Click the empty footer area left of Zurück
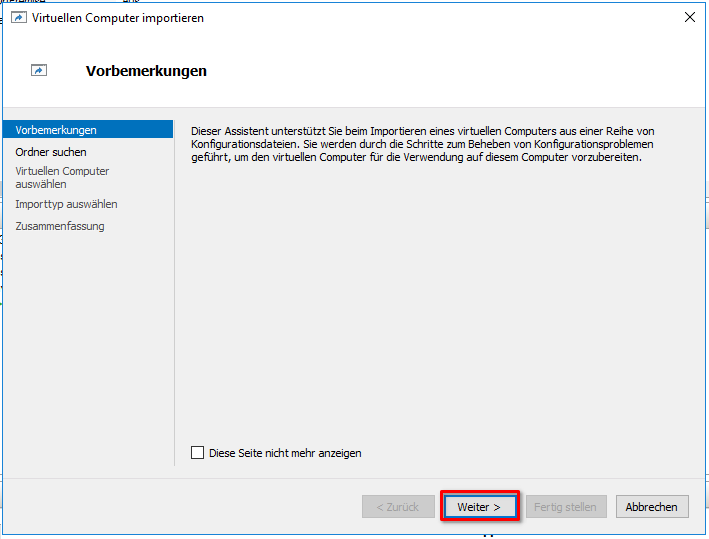The height and width of the screenshot is (539, 709). coord(180,507)
